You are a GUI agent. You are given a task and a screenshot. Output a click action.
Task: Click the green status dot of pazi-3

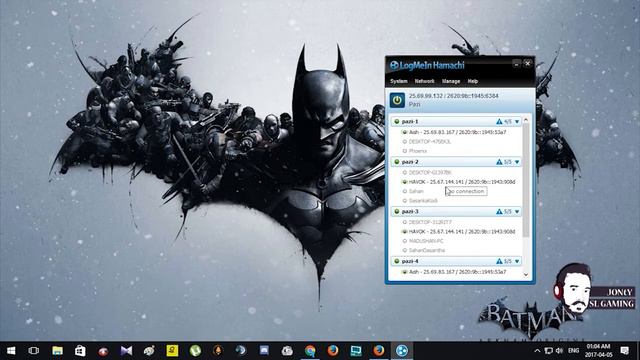[x=396, y=211]
